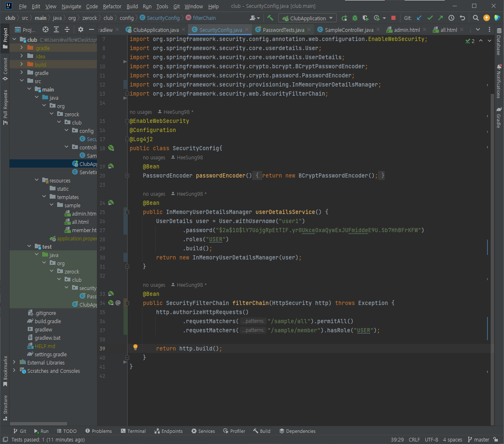Open the Terminal tool window
This screenshot has height=444, width=504.
[x=133, y=431]
